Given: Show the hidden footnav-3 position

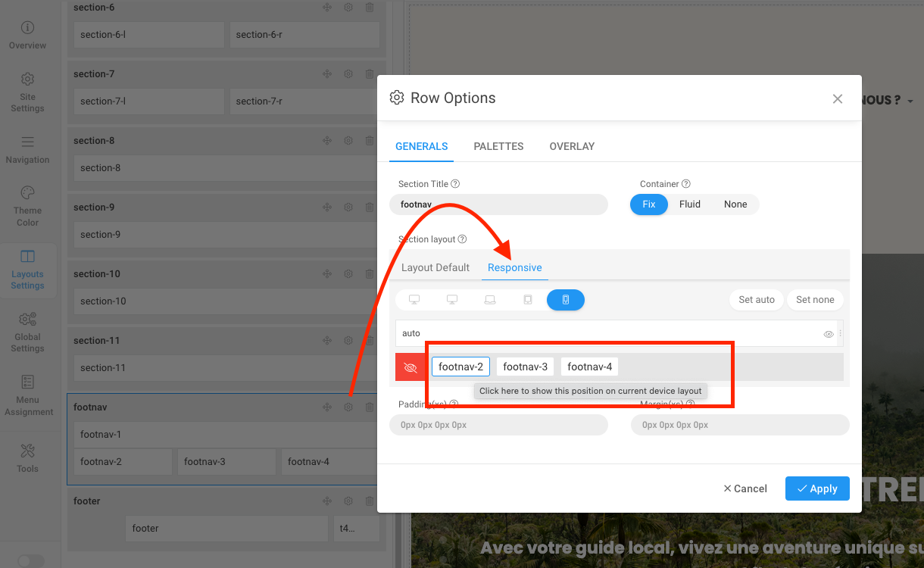Looking at the screenshot, I should [526, 367].
